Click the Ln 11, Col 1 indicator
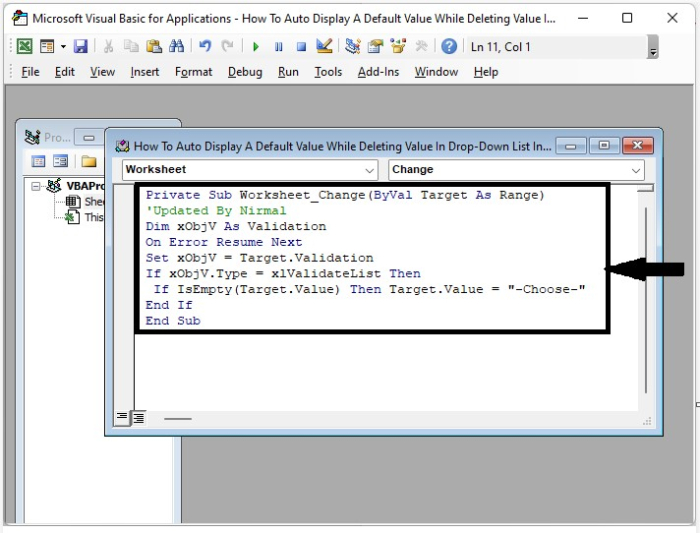Screen dimensions: 700x533 (500, 47)
